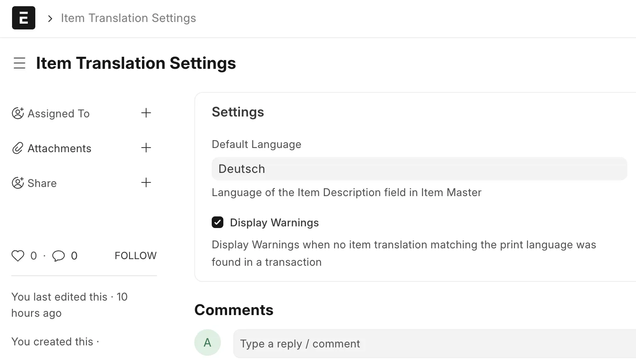Toggle the sidebar hamburger menu

coord(20,63)
